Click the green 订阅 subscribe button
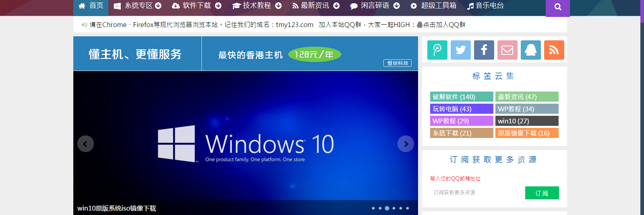This screenshot has height=215, width=644. 542,193
